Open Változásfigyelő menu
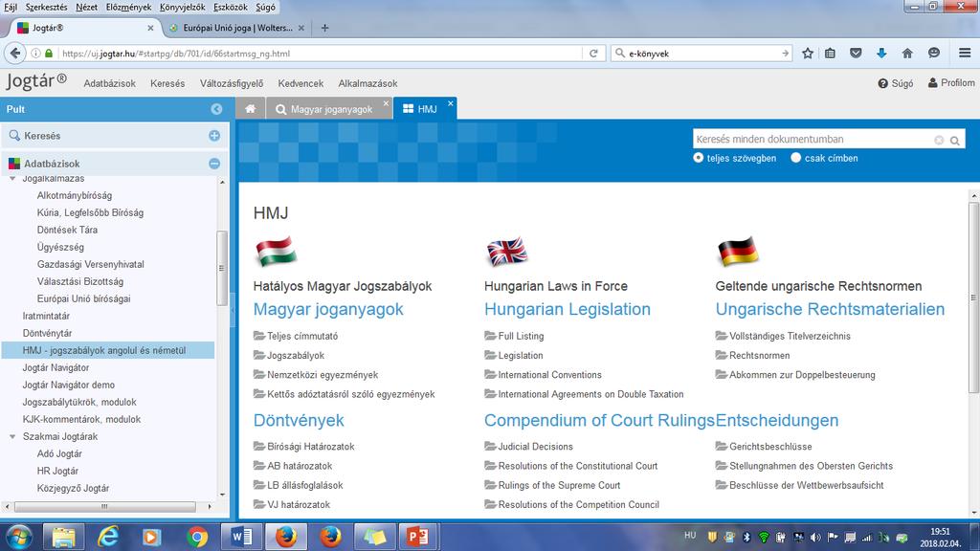This screenshot has width=980, height=551. [232, 83]
